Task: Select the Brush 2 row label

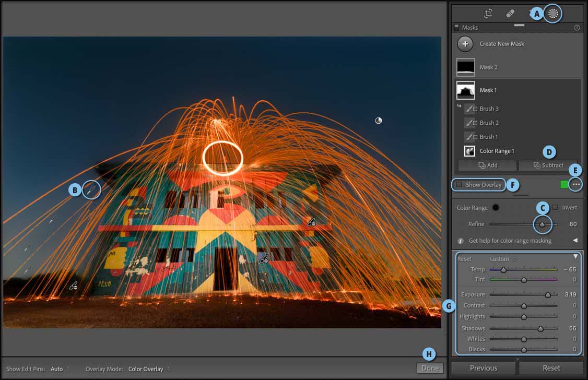Action: click(489, 123)
